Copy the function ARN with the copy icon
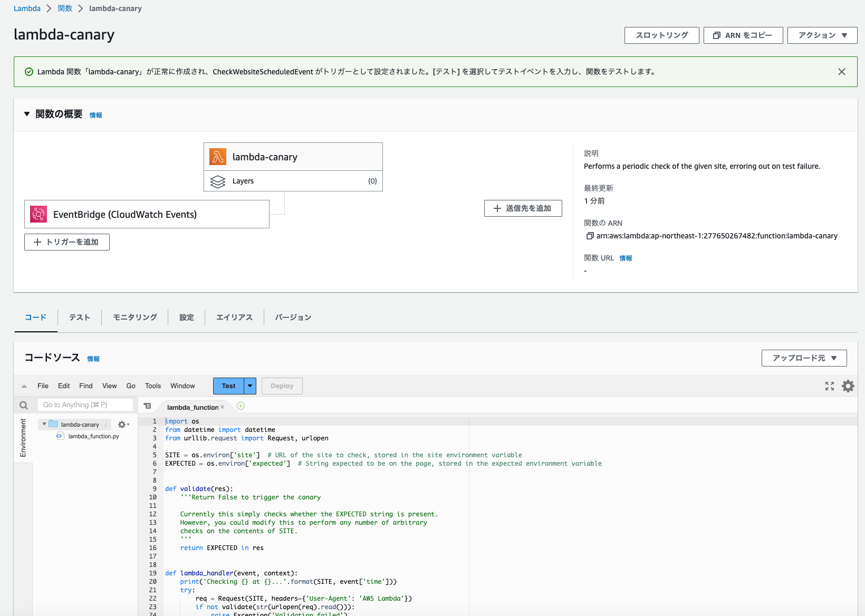 (590, 236)
